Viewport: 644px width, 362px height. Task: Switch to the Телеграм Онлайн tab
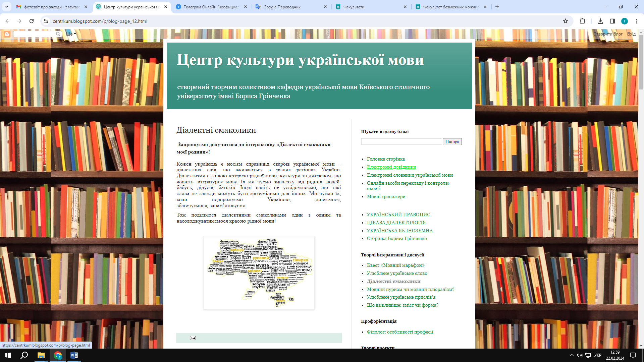[211, 7]
